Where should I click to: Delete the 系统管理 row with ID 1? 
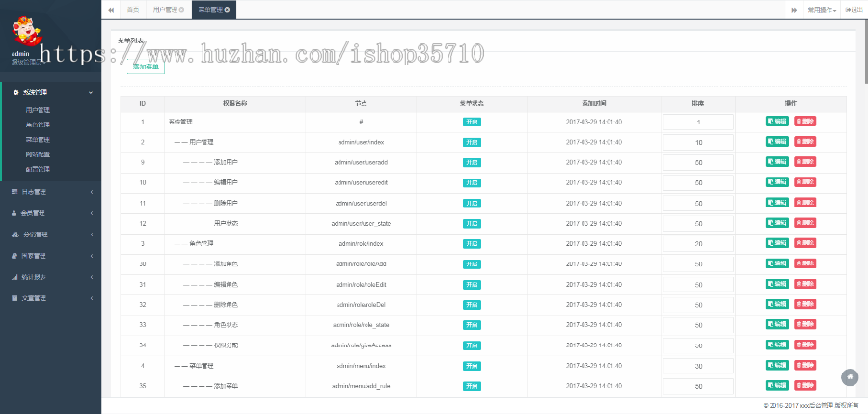[805, 121]
